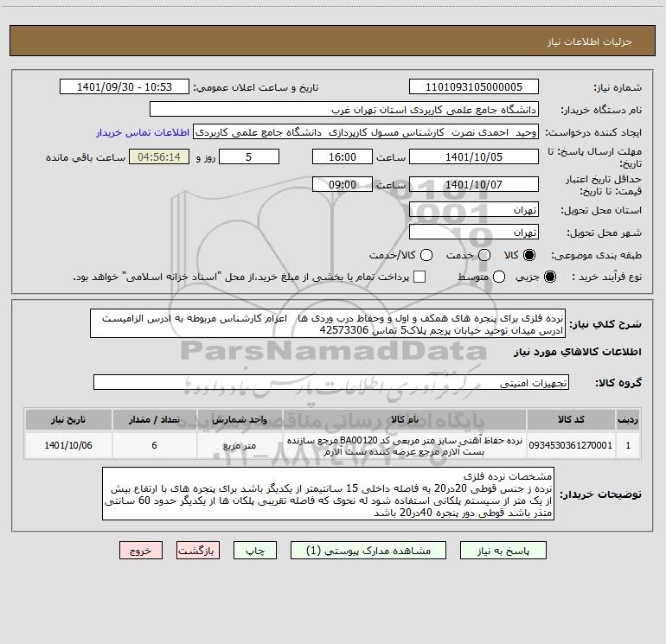Click the اطلاعات کالاهای مورد نیاز section heading
Screen dimensions: 666x644
point(578,352)
